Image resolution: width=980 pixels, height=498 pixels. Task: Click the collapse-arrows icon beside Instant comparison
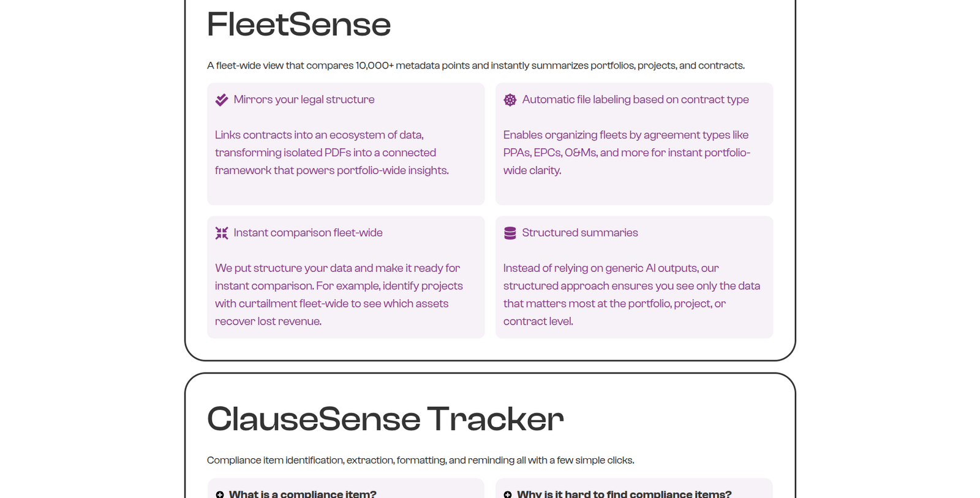pos(222,233)
